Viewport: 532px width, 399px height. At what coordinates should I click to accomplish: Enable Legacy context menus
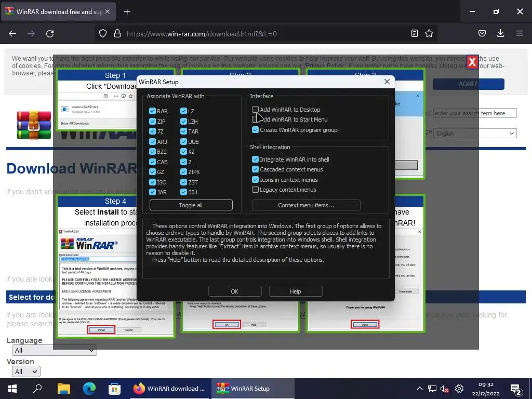click(255, 190)
